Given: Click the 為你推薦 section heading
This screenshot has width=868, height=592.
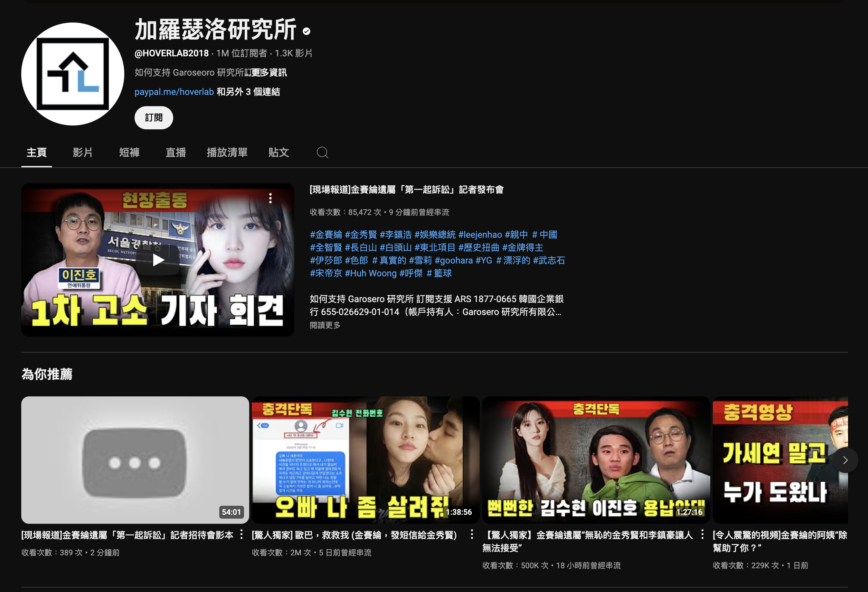Looking at the screenshot, I should pos(47,374).
